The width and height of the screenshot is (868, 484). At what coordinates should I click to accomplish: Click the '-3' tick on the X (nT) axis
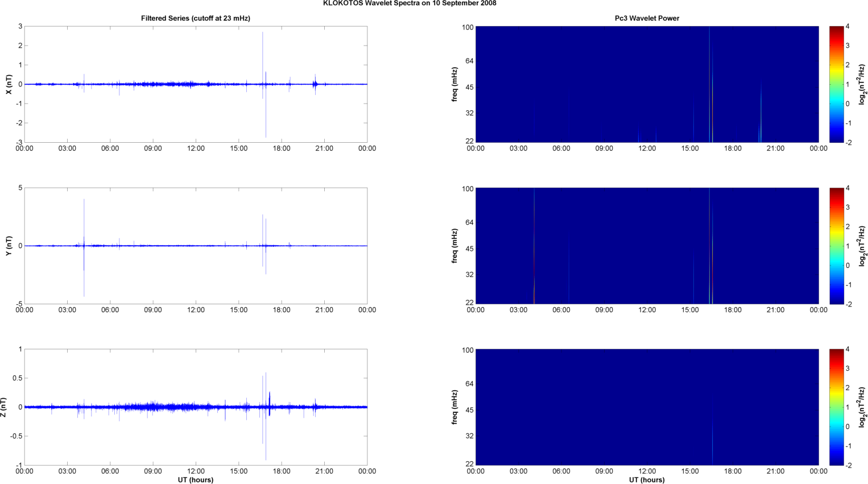click(x=19, y=143)
